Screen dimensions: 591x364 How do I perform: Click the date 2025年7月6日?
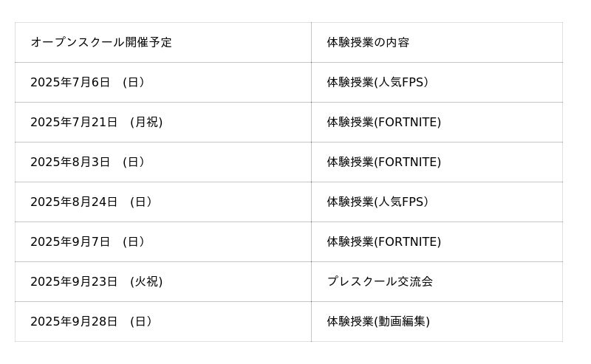click(x=70, y=82)
